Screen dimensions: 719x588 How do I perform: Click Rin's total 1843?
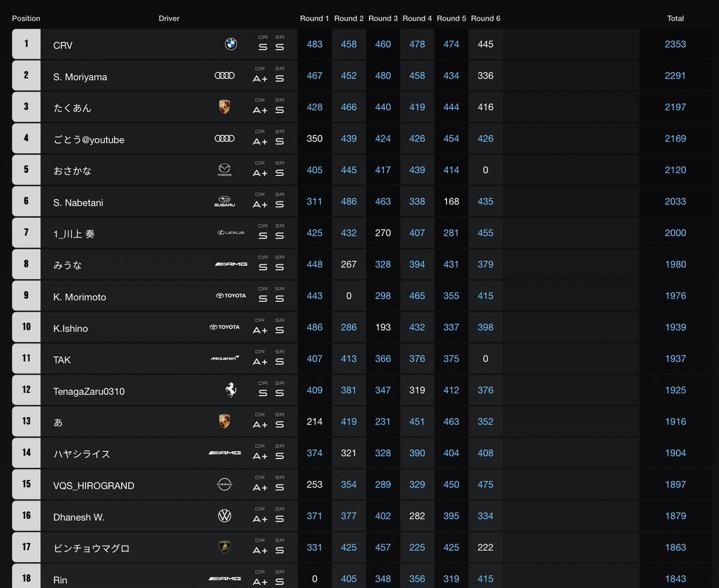tap(675, 579)
